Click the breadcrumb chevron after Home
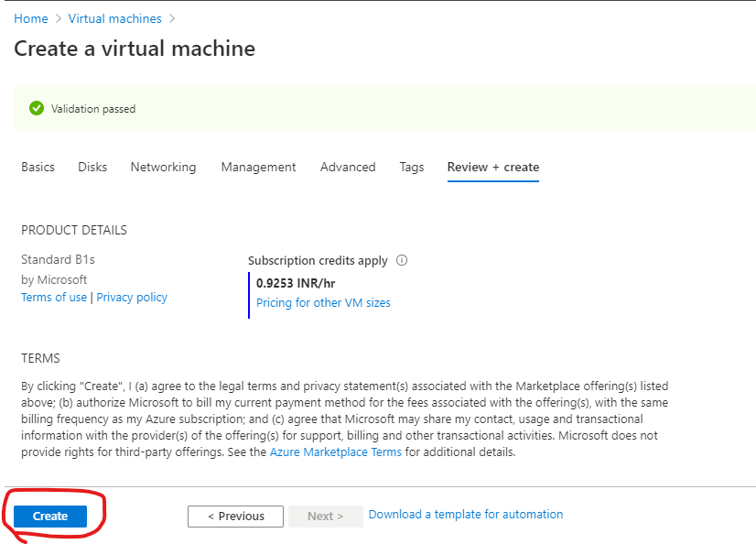Image resolution: width=756 pixels, height=544 pixels. pyautogui.click(x=56, y=18)
